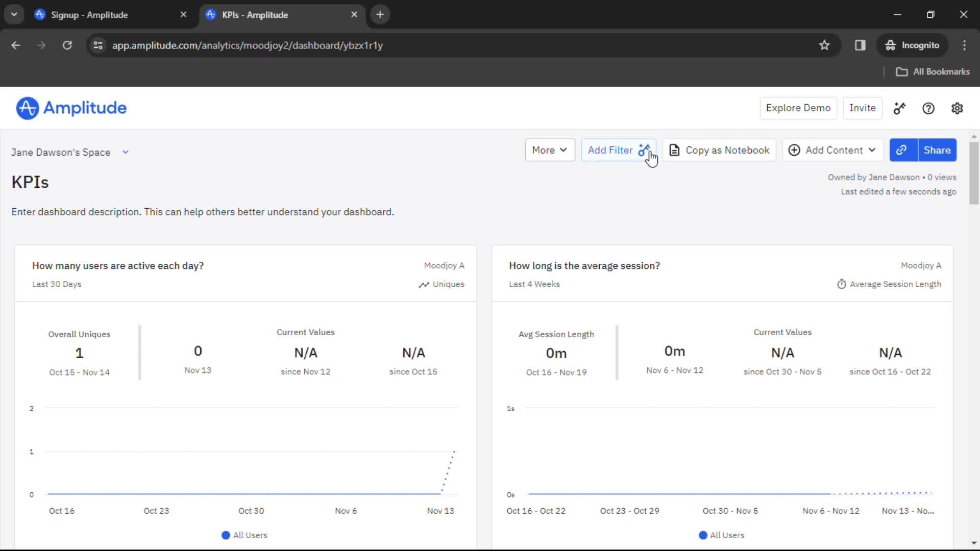Toggle All Users legend in session length chart
This screenshot has width=980, height=551.
point(722,535)
